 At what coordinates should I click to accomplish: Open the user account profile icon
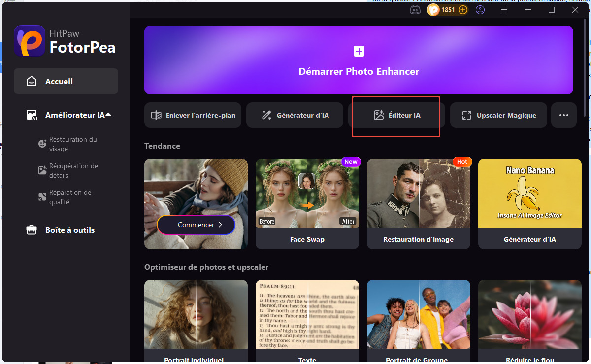480,10
